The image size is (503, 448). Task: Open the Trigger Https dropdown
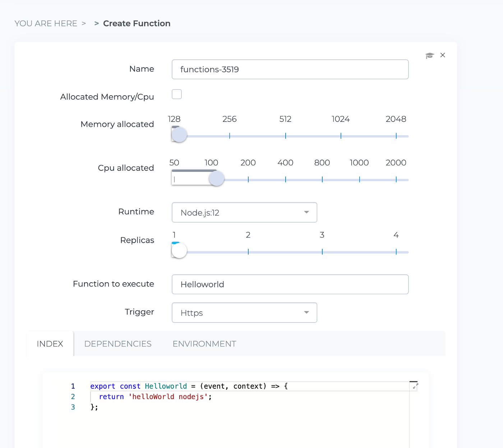pyautogui.click(x=244, y=313)
